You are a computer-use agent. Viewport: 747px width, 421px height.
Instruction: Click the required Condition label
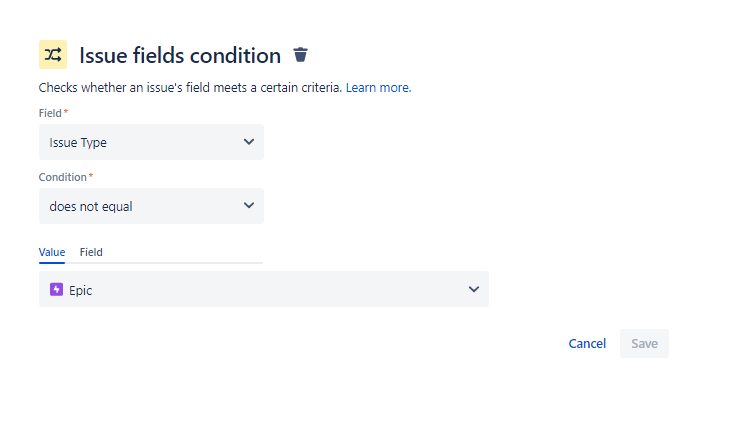[65, 177]
